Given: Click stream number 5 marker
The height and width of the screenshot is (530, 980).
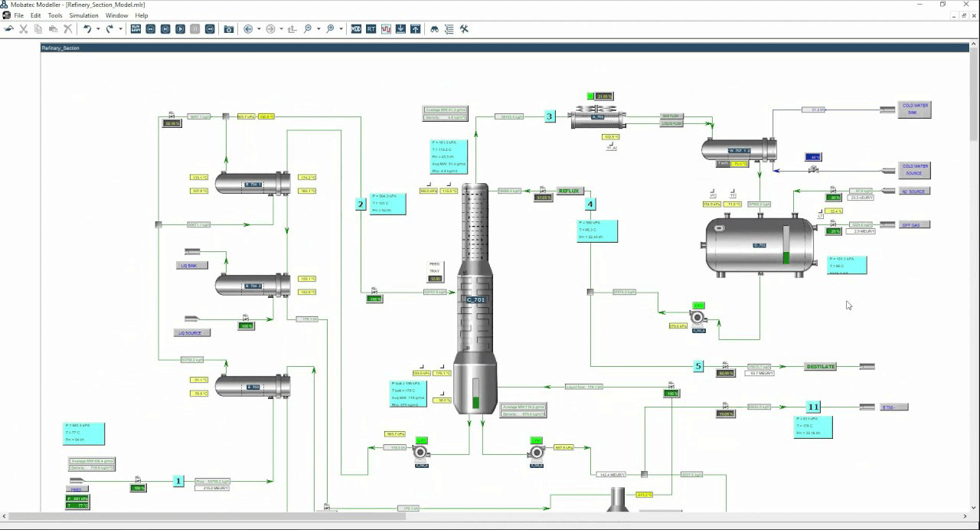Looking at the screenshot, I should click(x=698, y=366).
